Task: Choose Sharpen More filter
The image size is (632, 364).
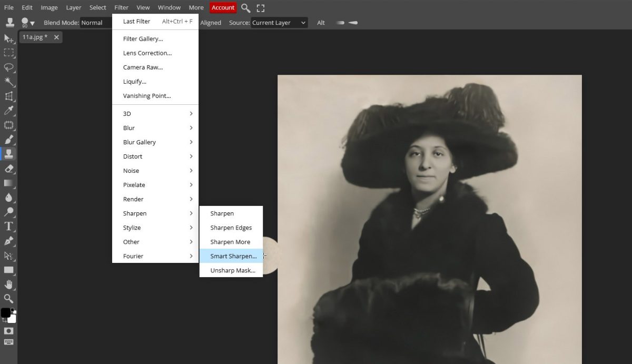Action: pyautogui.click(x=231, y=242)
